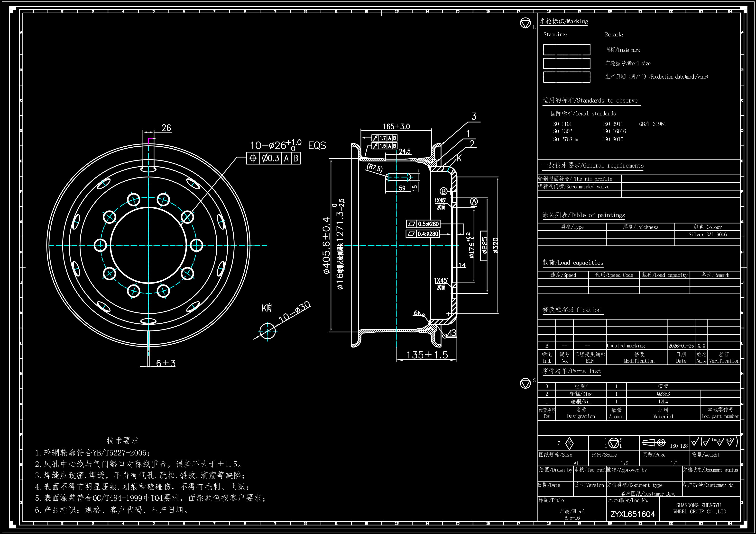Screen dimensions: 756x534
Task: Click the drawing number ZYXL651604
Action: pos(633,514)
